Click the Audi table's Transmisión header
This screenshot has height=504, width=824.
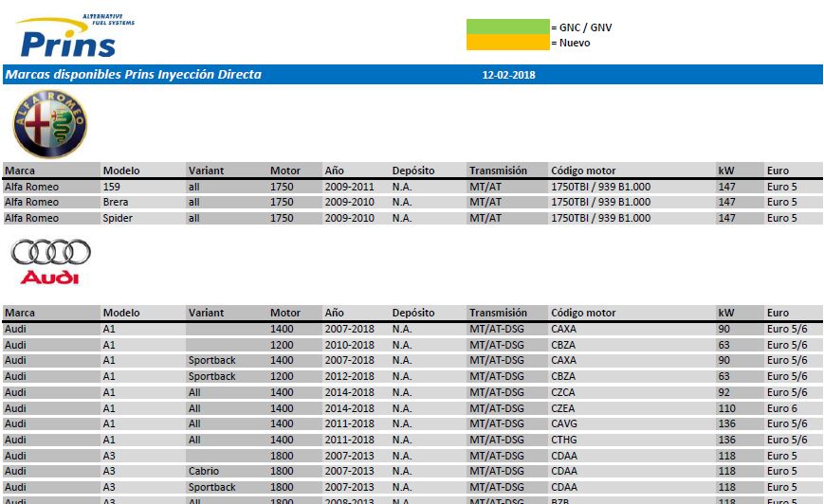pyautogui.click(x=498, y=313)
